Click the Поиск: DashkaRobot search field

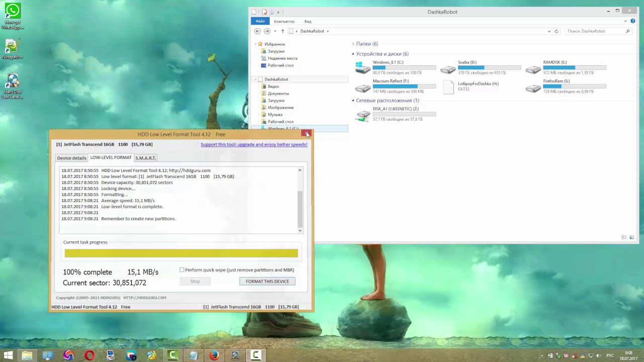(598, 31)
